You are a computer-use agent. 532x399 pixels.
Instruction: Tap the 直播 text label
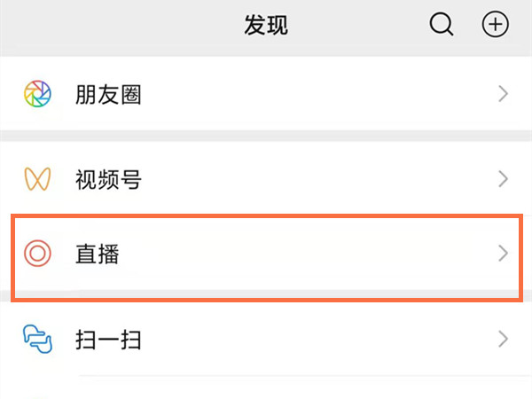click(98, 254)
